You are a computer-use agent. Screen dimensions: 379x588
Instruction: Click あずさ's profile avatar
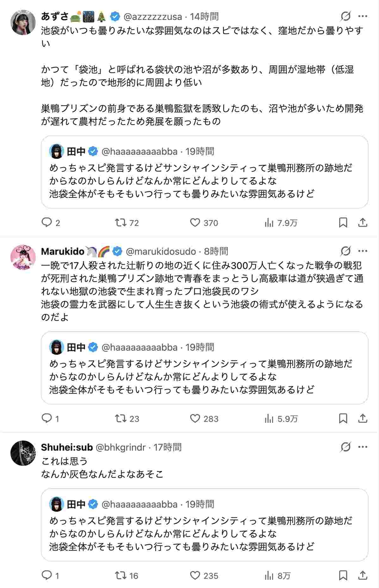point(23,22)
